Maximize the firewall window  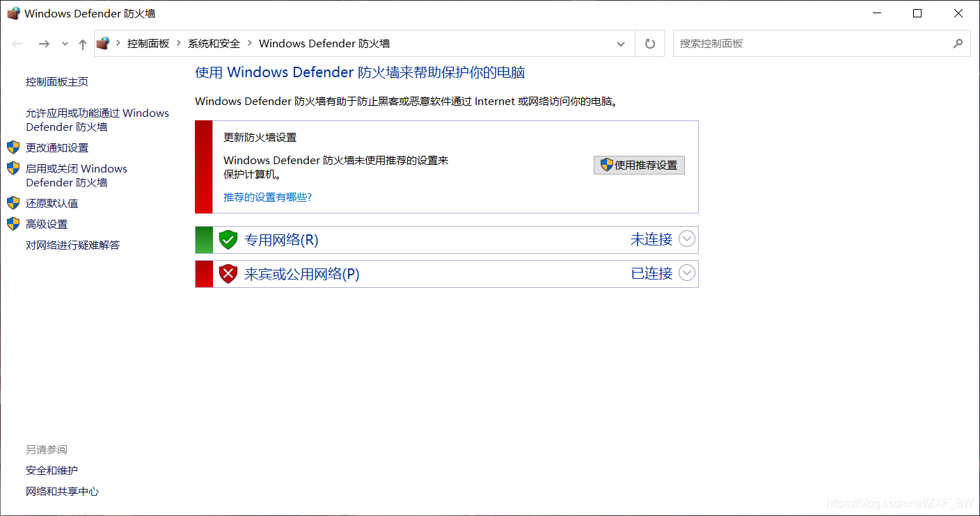(x=917, y=13)
